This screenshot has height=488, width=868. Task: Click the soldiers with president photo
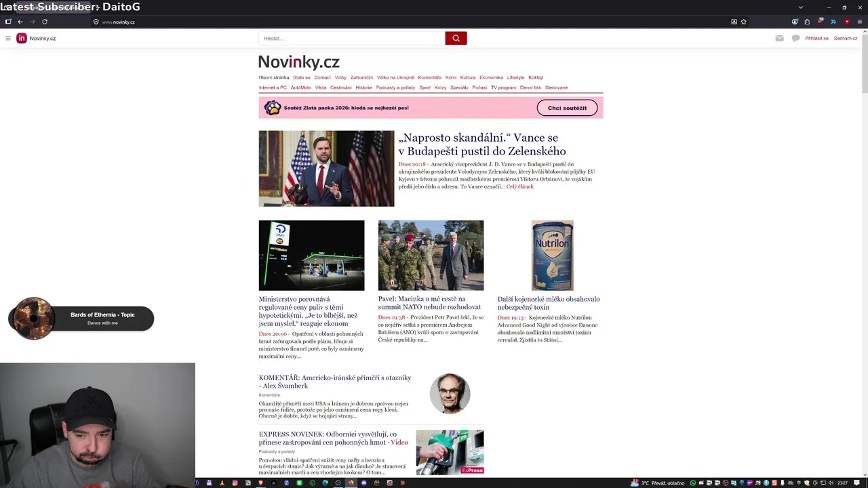pyautogui.click(x=431, y=255)
